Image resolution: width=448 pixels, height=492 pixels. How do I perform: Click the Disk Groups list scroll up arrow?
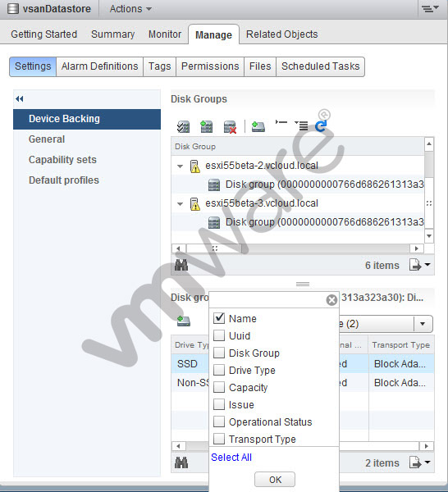[x=429, y=144]
